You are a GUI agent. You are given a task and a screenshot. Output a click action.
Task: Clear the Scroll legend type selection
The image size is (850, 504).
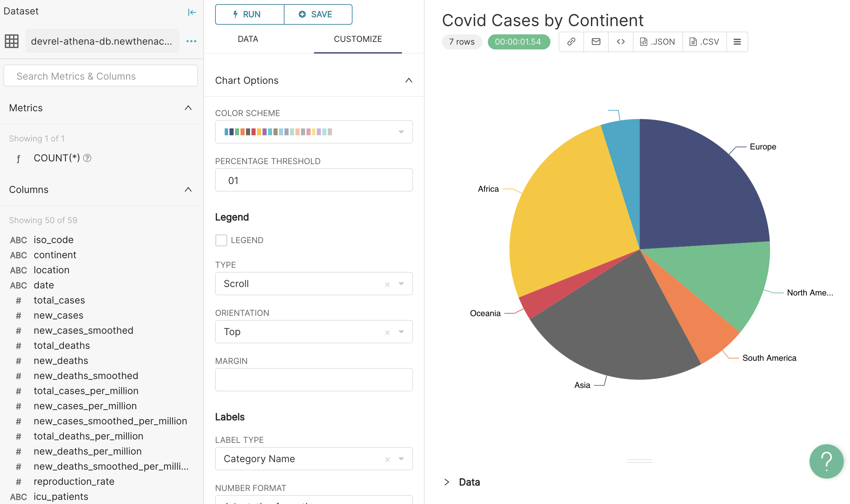(x=387, y=284)
